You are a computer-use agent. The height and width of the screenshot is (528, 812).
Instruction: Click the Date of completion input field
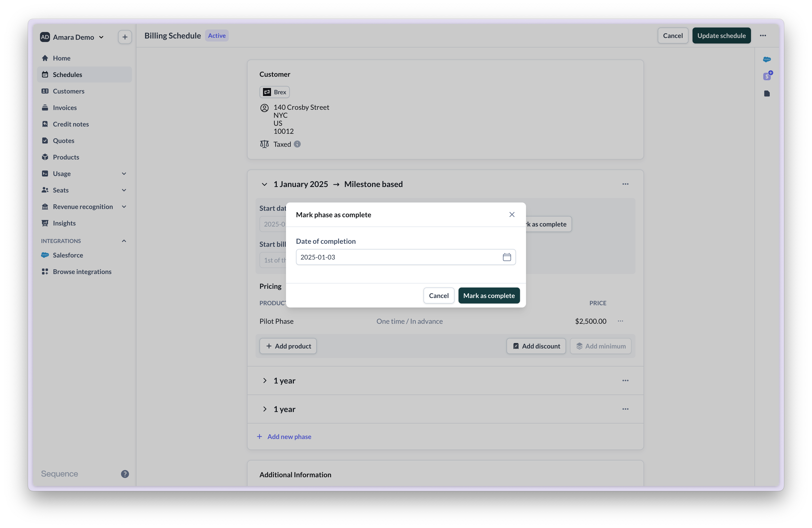tap(406, 257)
